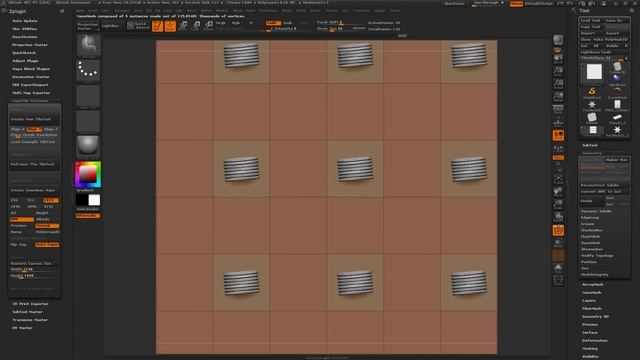The width and height of the screenshot is (640, 360).
Task: Select the Scale transform icon in the top shelf
Action: 196,26
